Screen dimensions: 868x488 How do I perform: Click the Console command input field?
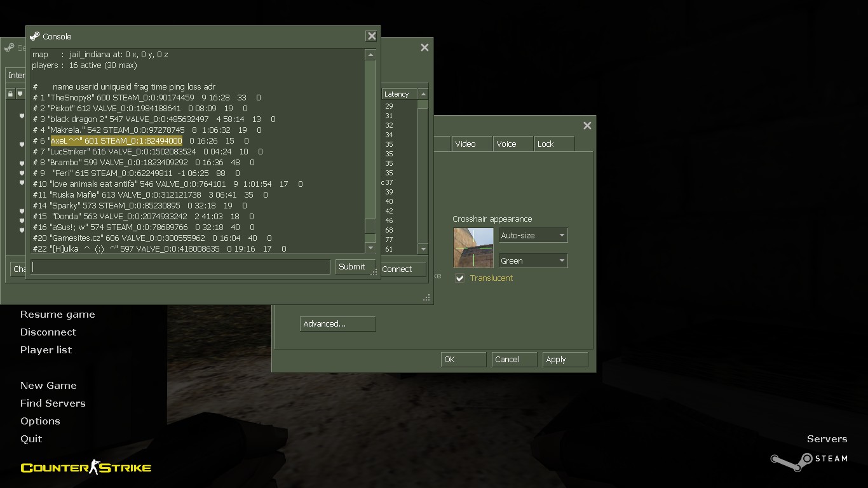tap(180, 267)
